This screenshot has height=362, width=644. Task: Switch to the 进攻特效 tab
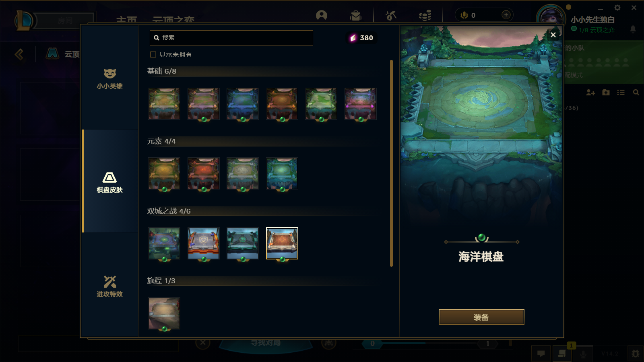[109, 286]
